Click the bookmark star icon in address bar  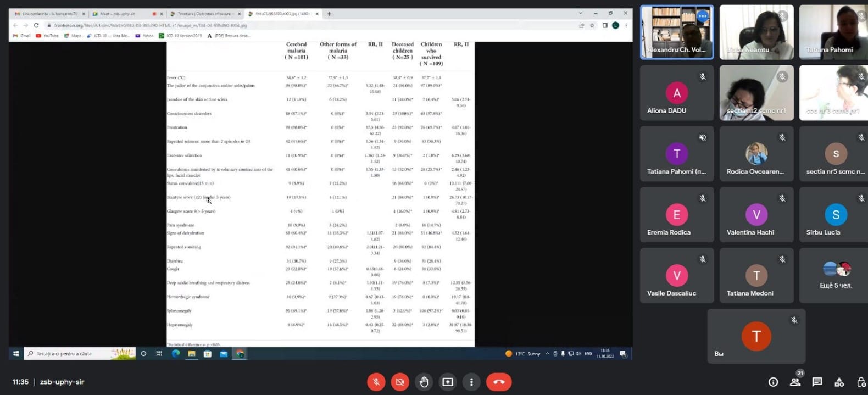[x=592, y=25]
